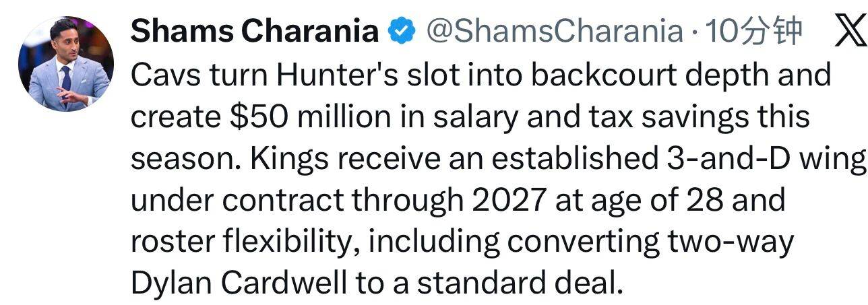
Task: Click "Hunter's" in the tweet text
Action: 307,75
